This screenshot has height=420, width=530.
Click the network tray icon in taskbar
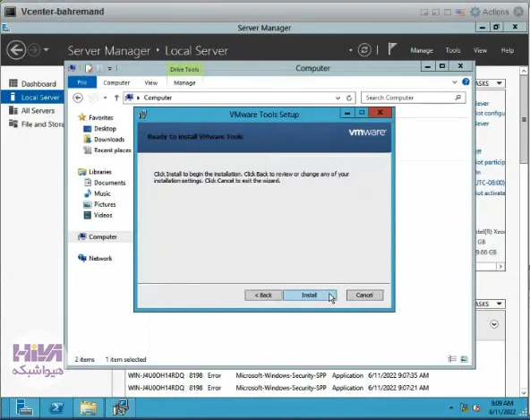[464, 407]
